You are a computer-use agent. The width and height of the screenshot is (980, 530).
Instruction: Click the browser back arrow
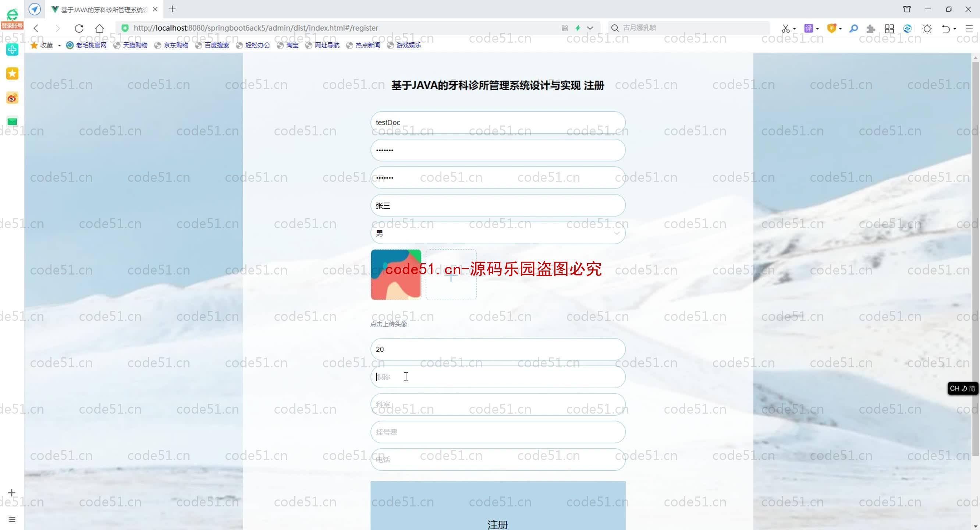click(36, 28)
